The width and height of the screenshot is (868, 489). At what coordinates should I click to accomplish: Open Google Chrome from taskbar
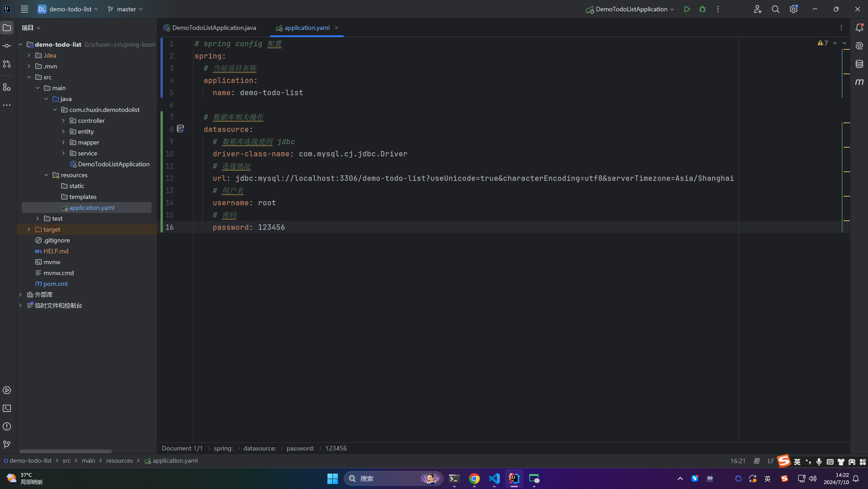[x=474, y=479]
